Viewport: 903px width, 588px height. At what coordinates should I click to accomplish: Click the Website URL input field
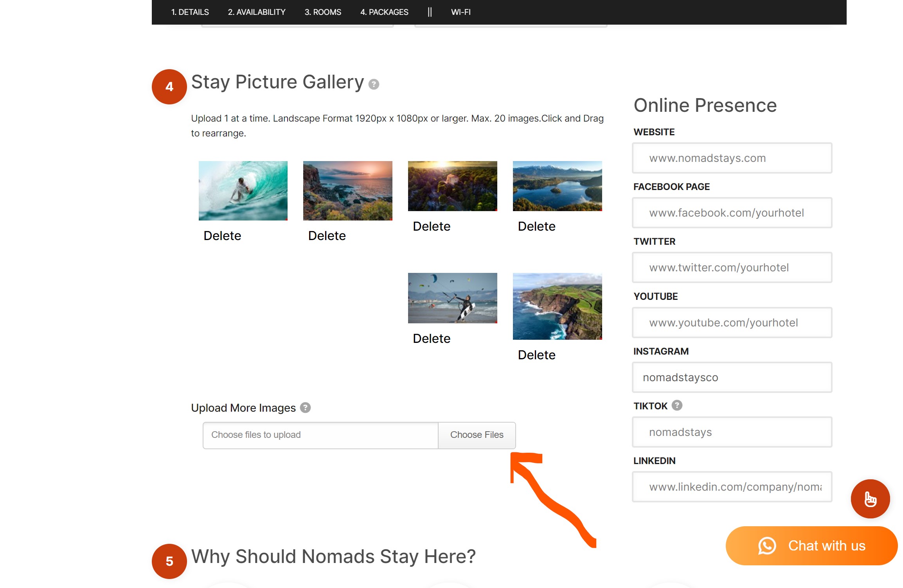point(732,158)
